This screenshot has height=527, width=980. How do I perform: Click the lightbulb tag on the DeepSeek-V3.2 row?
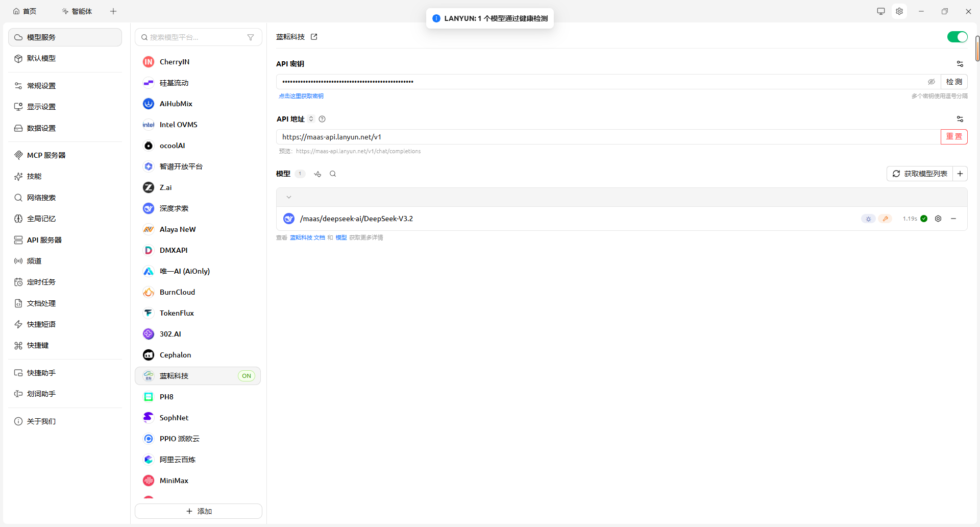(868, 219)
